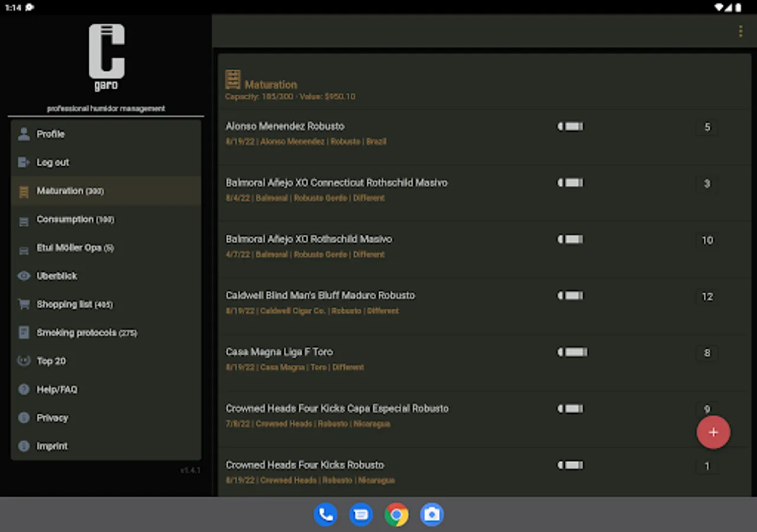The height and width of the screenshot is (532, 757).
Task: Open the Crowned Heads Four Kicks Robusto title
Action: tap(305, 465)
